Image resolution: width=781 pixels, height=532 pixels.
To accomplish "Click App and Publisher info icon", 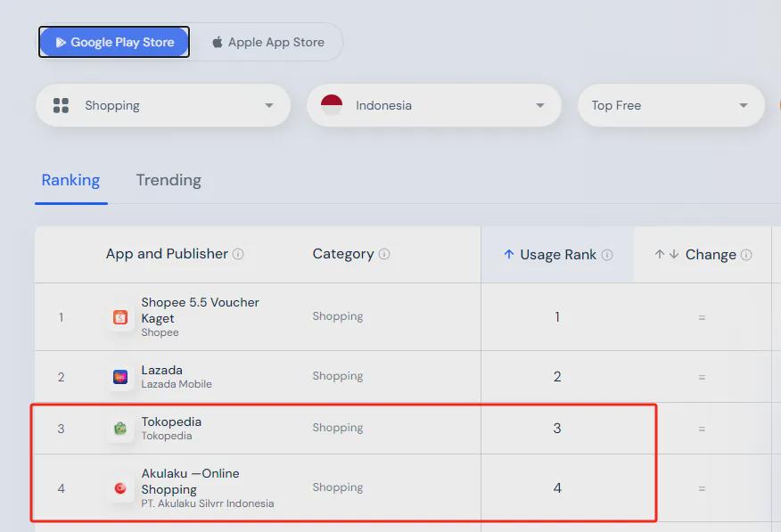I will 238,254.
